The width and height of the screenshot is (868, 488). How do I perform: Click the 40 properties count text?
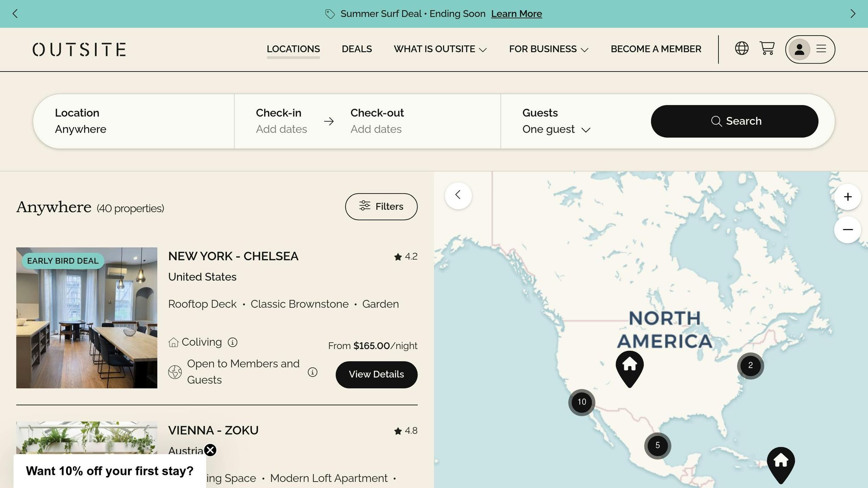point(130,208)
